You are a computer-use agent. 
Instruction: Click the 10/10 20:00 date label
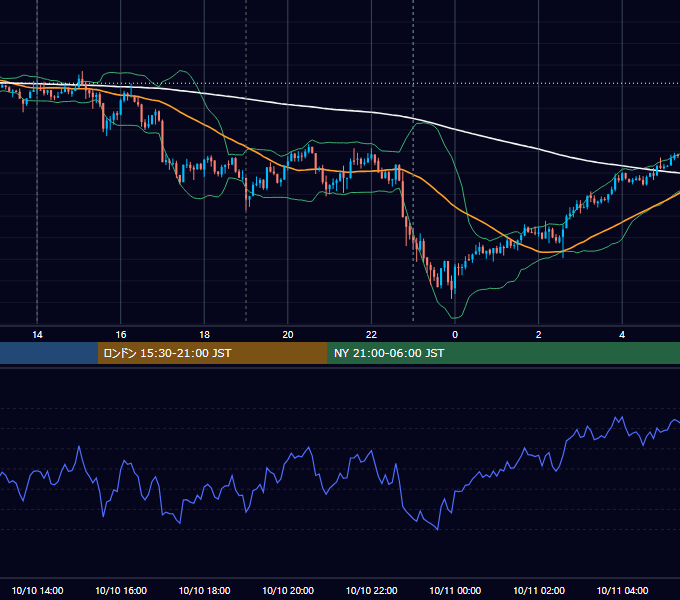coord(288,590)
